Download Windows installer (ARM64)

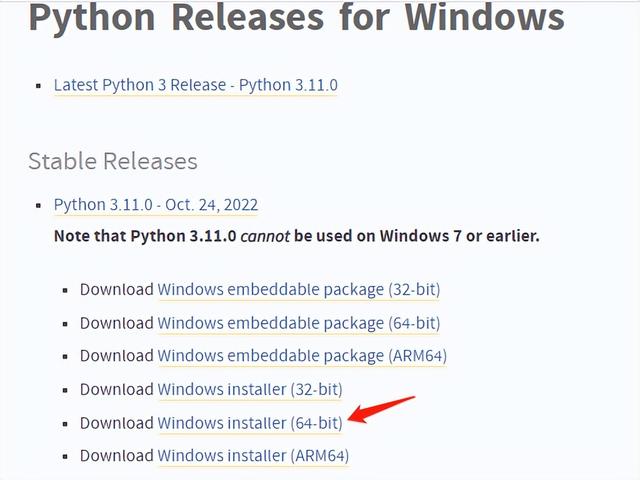[252, 456]
